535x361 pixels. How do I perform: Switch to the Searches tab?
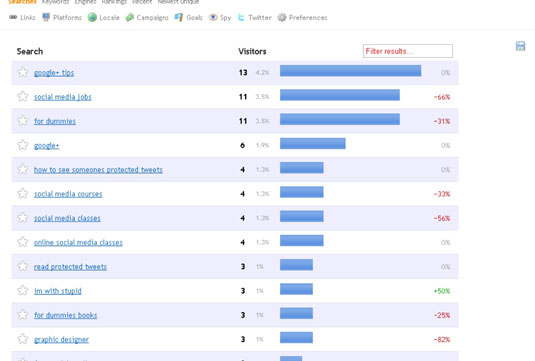(x=22, y=2)
